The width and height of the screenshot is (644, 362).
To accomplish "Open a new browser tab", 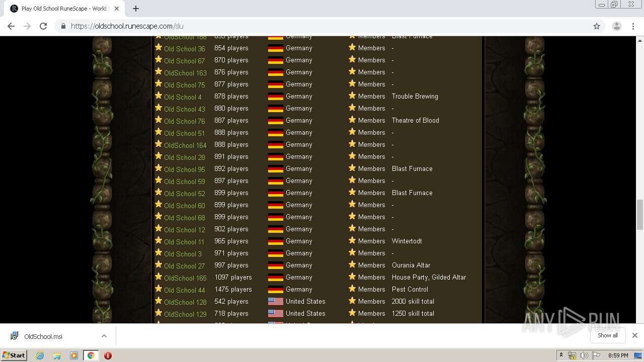I will pos(136,9).
